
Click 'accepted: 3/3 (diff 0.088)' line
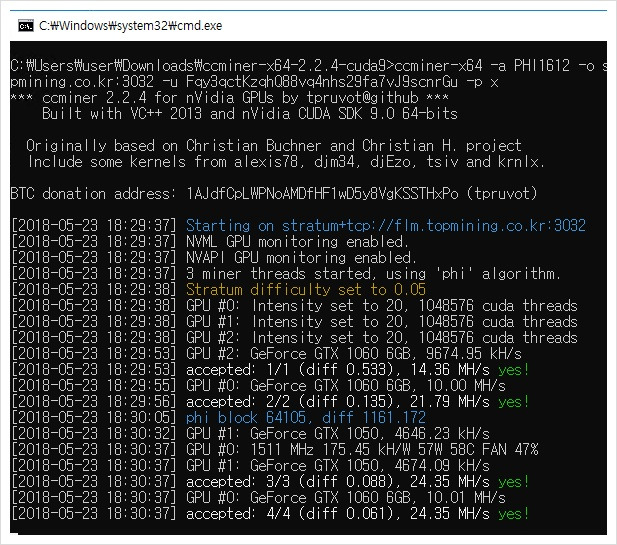357,482
